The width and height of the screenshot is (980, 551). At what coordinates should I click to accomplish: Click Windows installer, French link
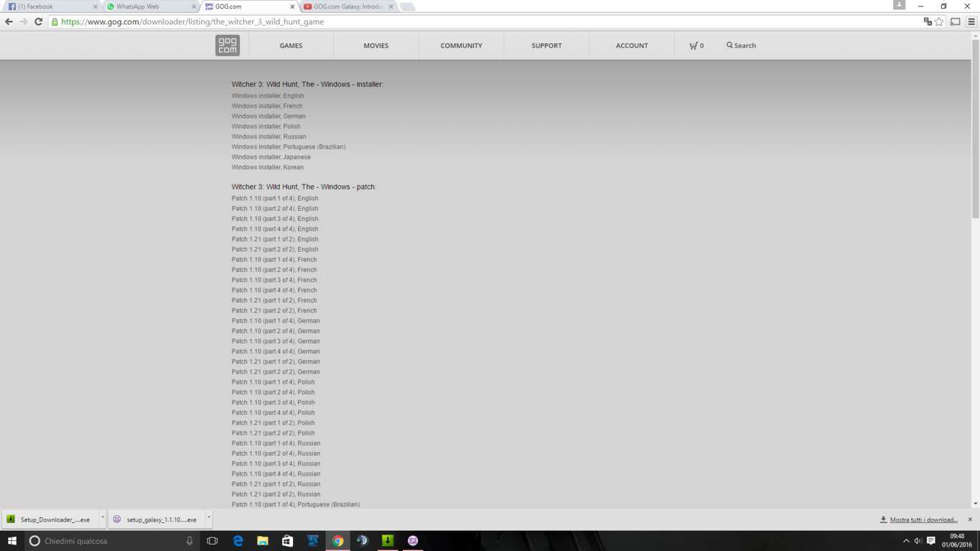(x=267, y=105)
